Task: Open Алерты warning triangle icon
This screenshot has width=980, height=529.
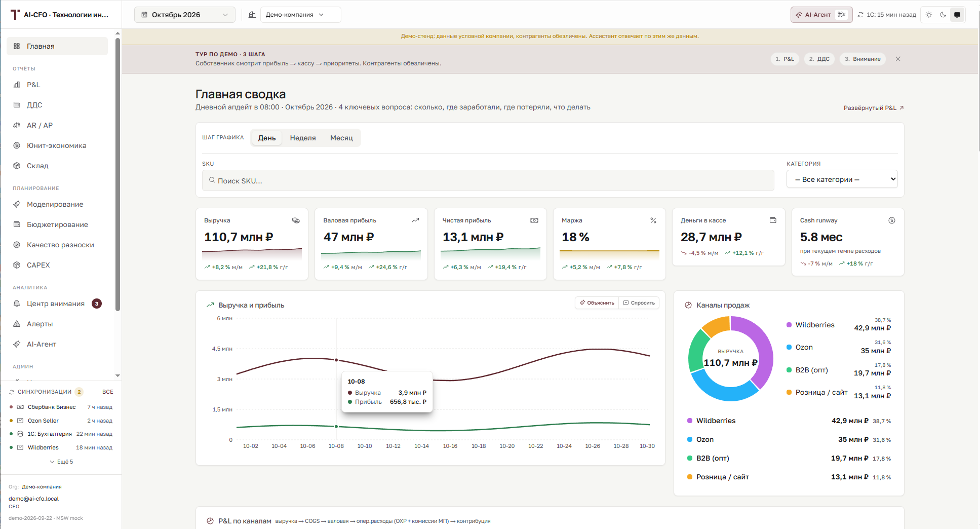Action: [x=17, y=324]
